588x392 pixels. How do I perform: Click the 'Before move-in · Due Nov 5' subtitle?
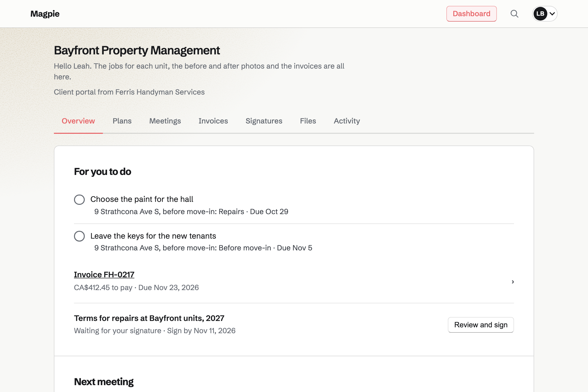coord(266,248)
